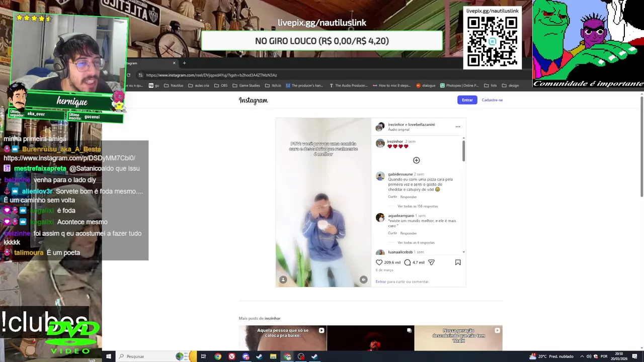Click the site settings icon beside URL
The width and height of the screenshot is (644, 362).
pyautogui.click(x=140, y=75)
